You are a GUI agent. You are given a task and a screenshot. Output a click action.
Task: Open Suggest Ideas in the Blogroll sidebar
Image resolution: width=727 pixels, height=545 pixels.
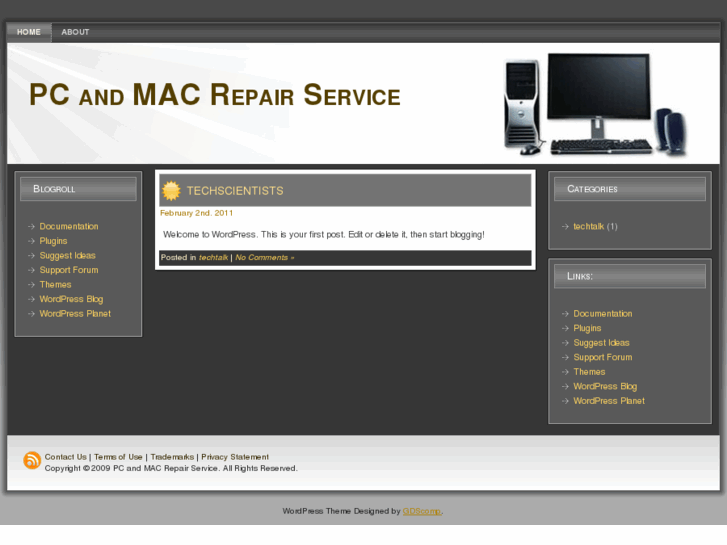(x=67, y=256)
